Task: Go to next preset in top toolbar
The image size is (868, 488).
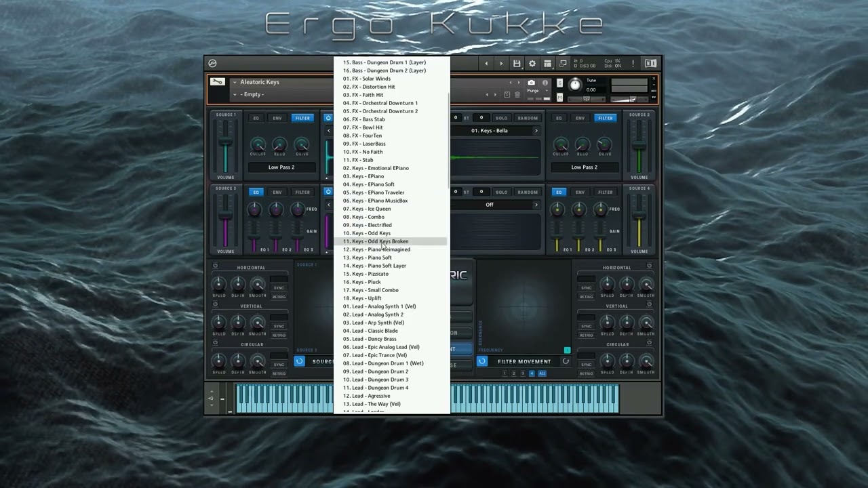Action: 501,64
